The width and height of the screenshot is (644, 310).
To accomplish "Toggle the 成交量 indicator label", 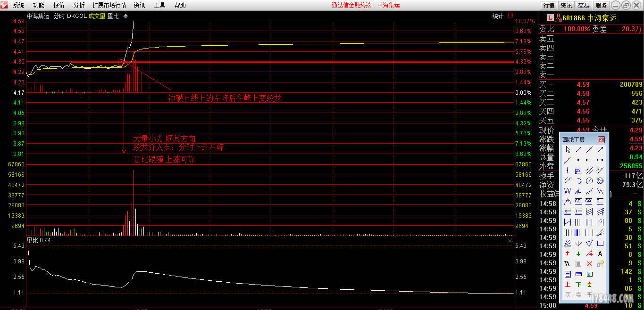I will pyautogui.click(x=97, y=16).
